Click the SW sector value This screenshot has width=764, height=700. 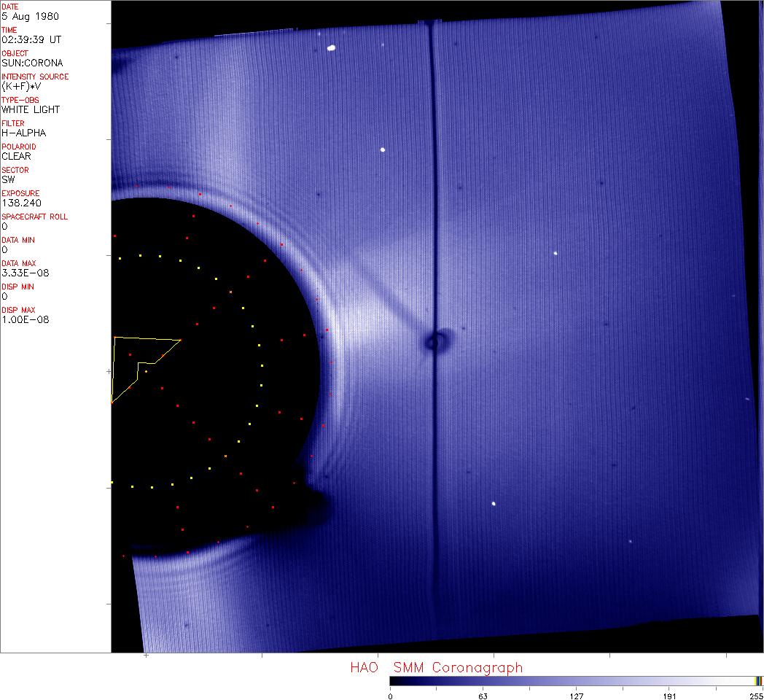8,179
